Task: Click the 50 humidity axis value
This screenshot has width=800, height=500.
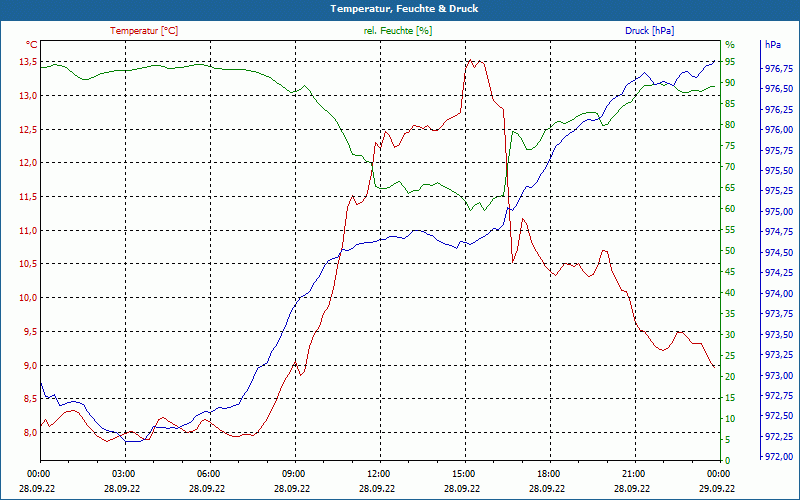Action: (730, 251)
